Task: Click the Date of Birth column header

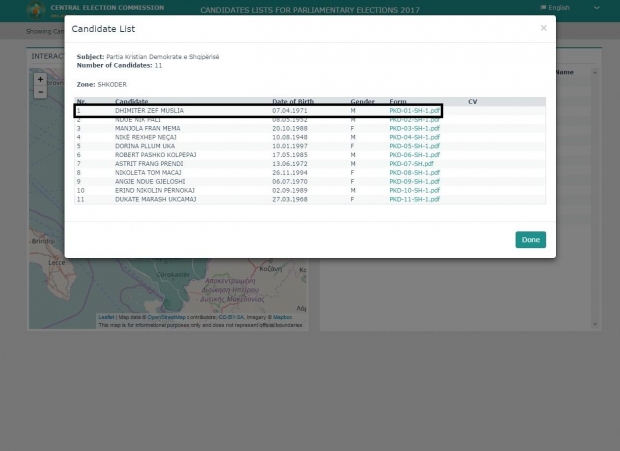Action: [x=293, y=102]
